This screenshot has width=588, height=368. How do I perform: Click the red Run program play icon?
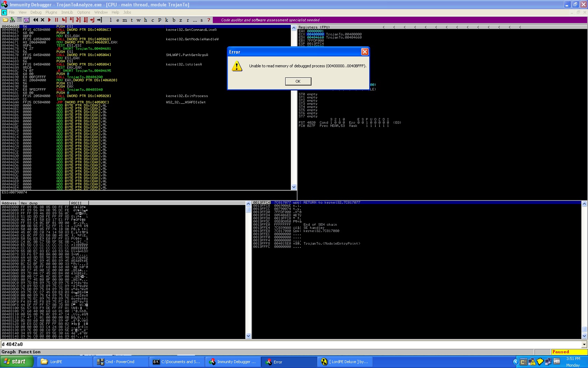tap(49, 20)
